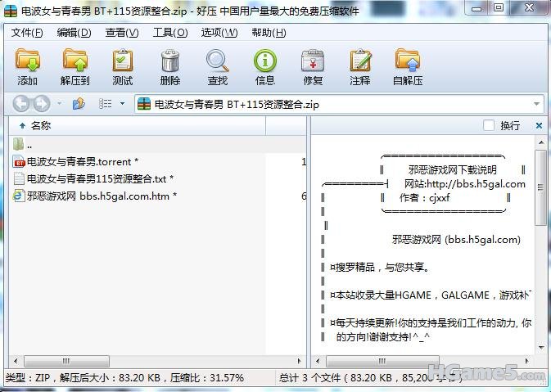
Task: Click the address bar path field
Action: (339, 104)
